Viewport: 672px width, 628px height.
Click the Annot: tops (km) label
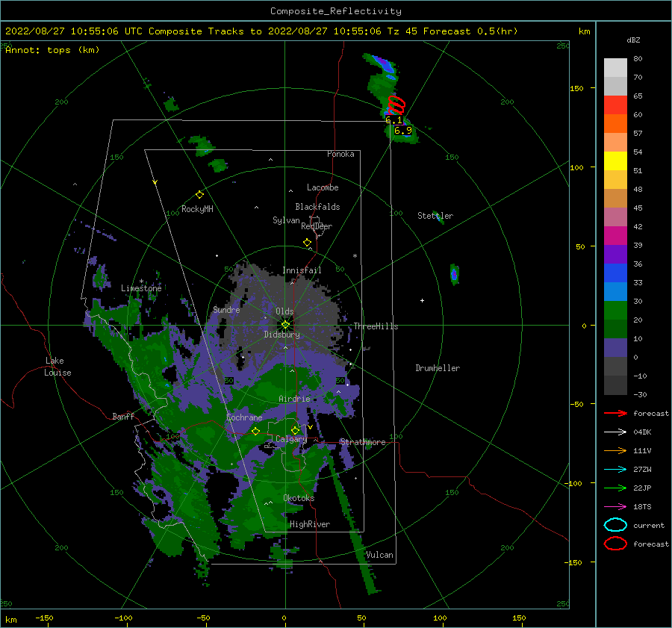[52, 50]
